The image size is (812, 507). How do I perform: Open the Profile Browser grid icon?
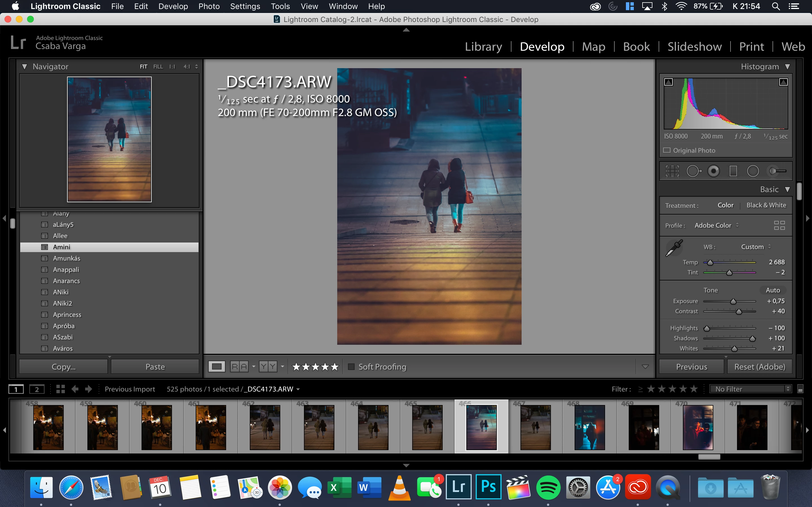[779, 225]
